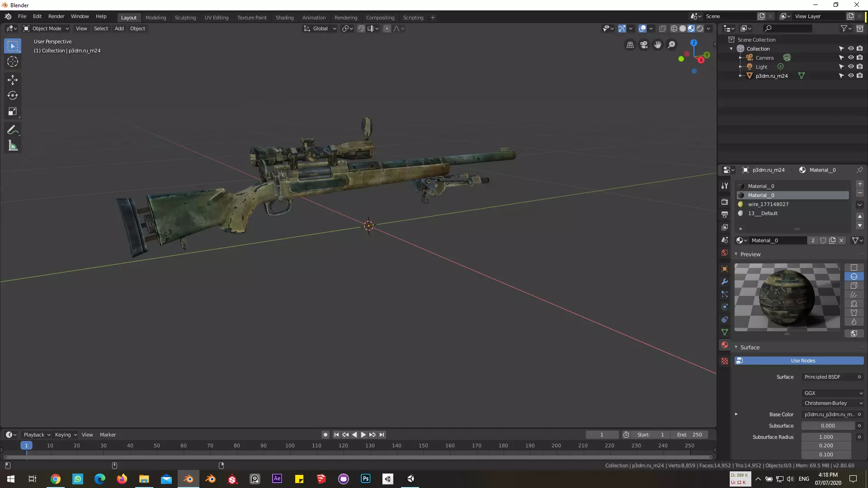Switch to the Shading workspace tab
868x488 pixels.
284,18
